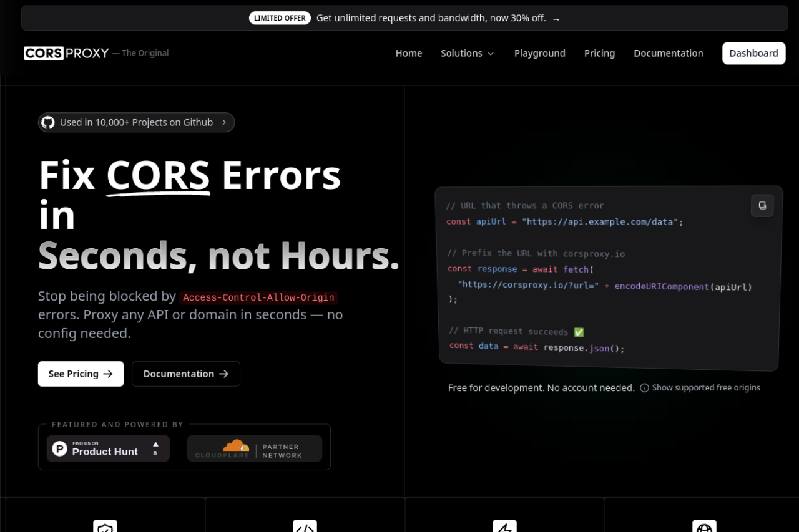Click the "await response.json()" code line
The image size is (799, 532).
tap(569, 347)
